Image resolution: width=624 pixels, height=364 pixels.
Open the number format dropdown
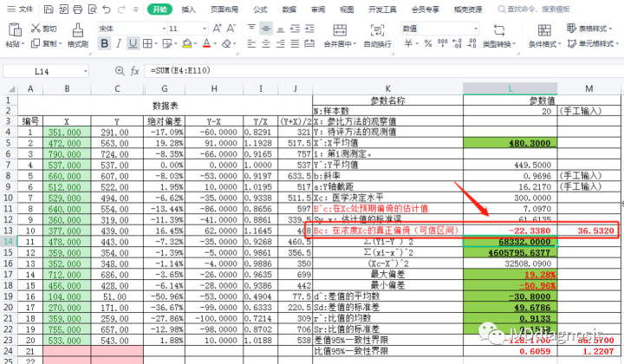(x=476, y=29)
